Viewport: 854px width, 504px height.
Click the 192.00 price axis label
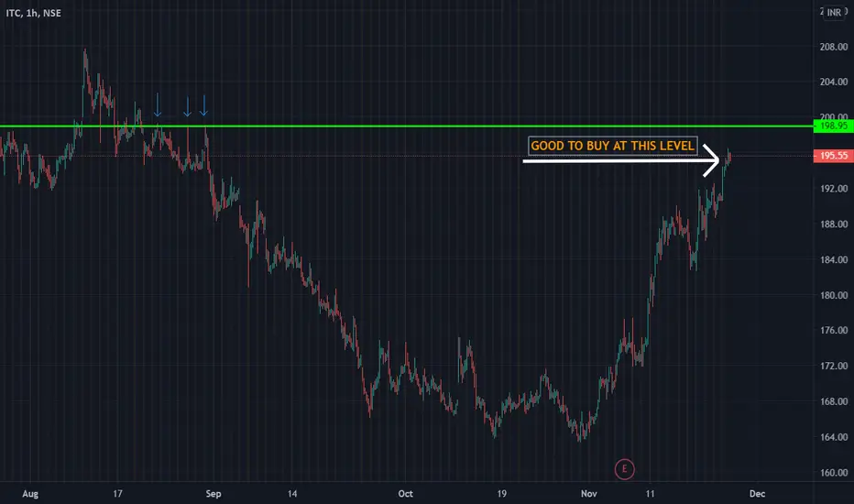pyautogui.click(x=833, y=189)
